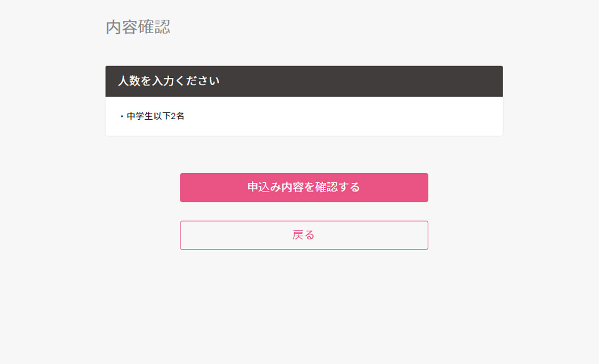Click the 中学生以下2名 entry text
This screenshot has width=599, height=364.
pos(155,116)
